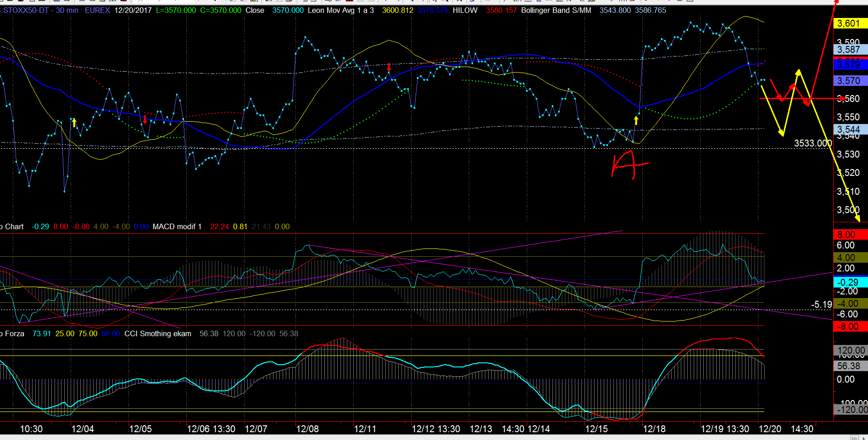Click the 12/12 13:30 time axis label

[x=436, y=429]
